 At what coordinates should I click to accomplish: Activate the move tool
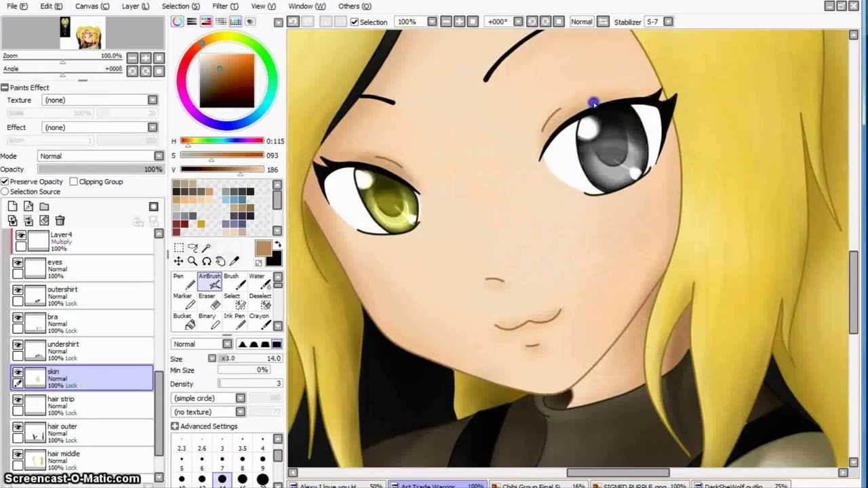coord(178,262)
